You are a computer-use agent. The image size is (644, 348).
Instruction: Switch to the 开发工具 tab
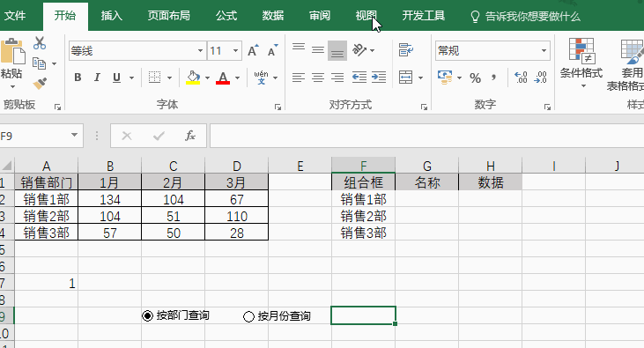coord(424,16)
